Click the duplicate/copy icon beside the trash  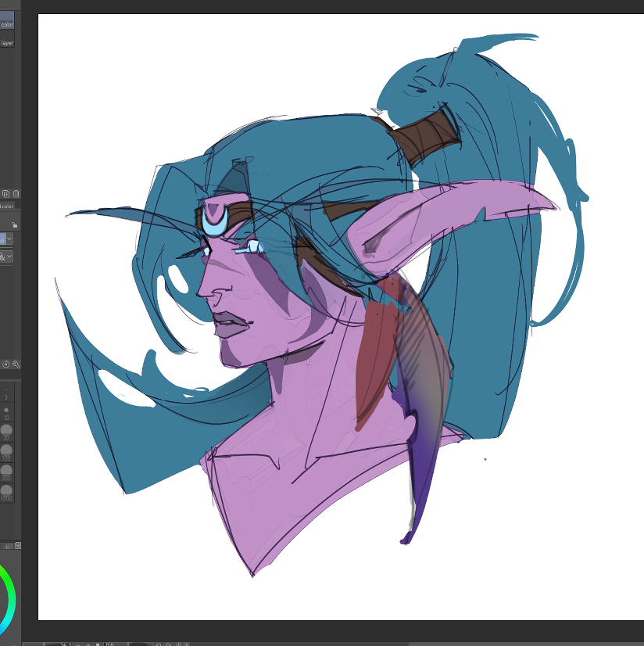coord(6,193)
